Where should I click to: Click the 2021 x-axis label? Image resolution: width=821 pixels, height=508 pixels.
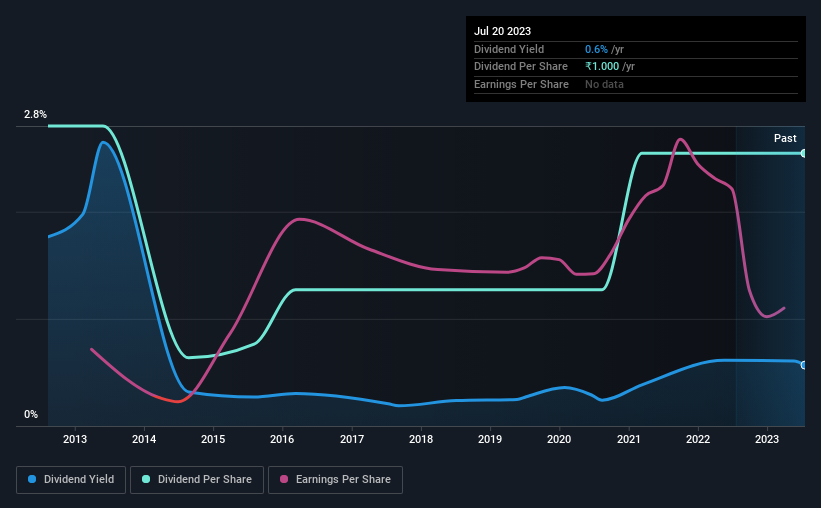click(x=629, y=439)
